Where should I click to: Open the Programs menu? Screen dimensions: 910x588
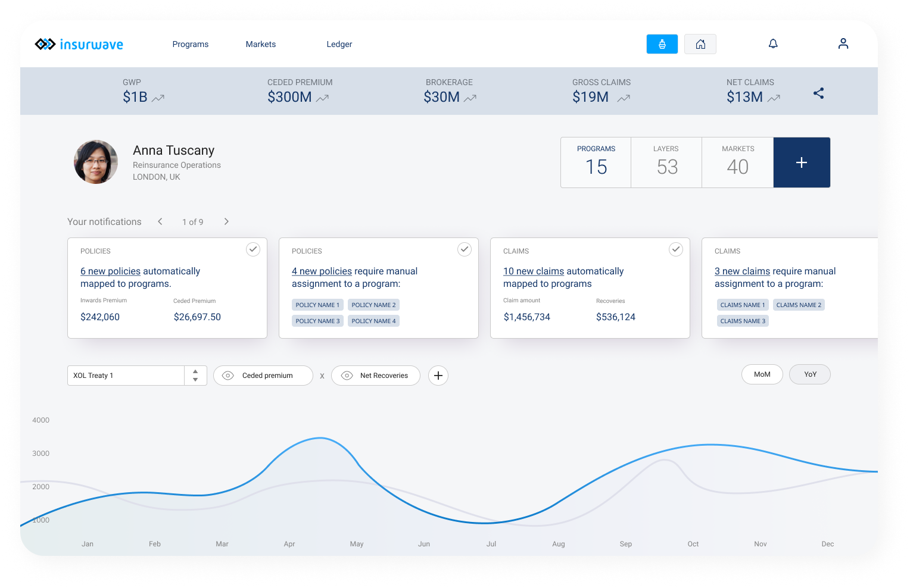191,44
